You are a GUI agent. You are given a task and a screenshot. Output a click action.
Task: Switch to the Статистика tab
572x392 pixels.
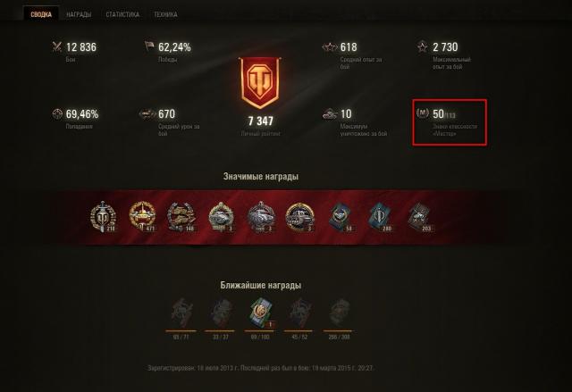click(x=122, y=14)
